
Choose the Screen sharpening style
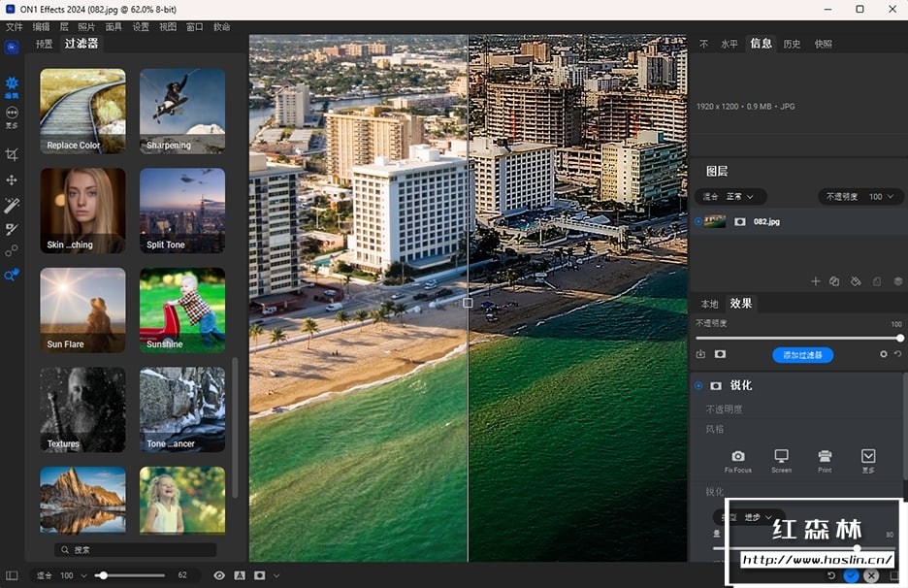[x=781, y=456]
